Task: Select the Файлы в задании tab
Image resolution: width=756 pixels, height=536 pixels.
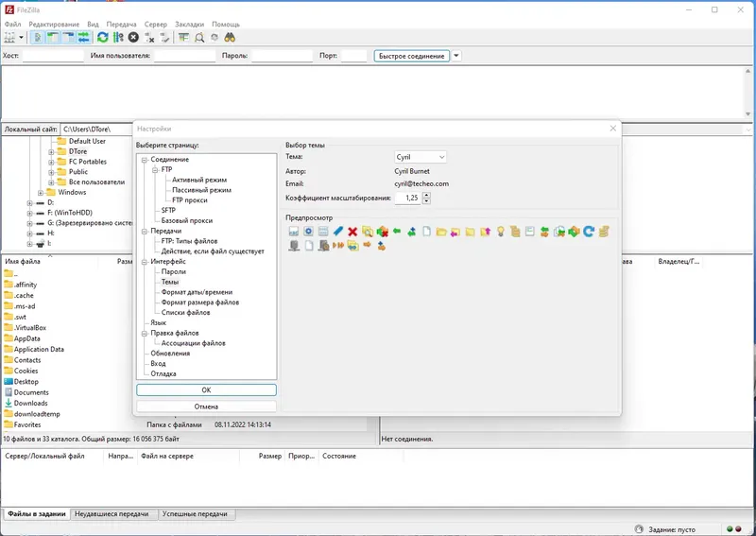Action: tap(37, 514)
